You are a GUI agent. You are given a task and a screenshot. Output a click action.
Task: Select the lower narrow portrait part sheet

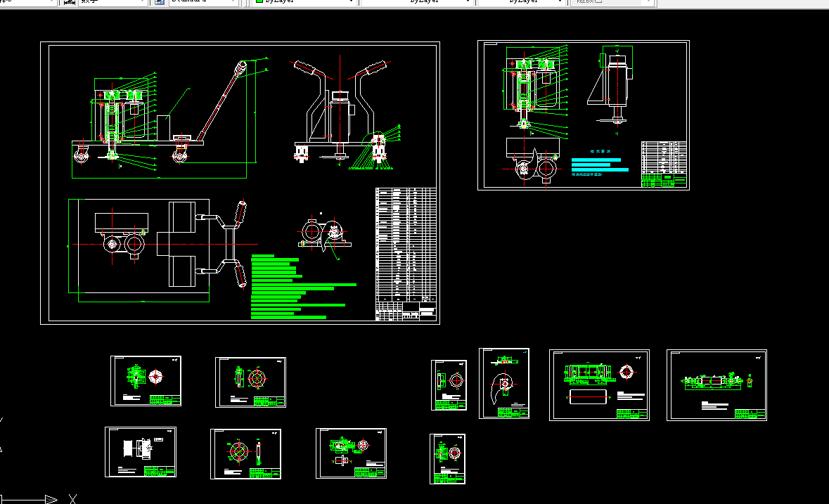[x=447, y=459]
